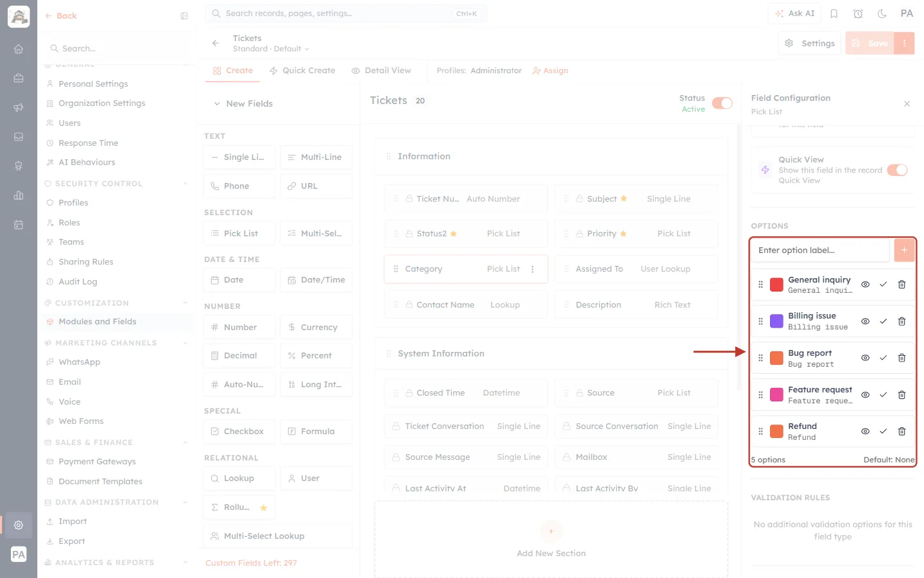Image resolution: width=924 pixels, height=578 pixels.
Task: Switch to dark mode moon icon
Action: pos(882,13)
